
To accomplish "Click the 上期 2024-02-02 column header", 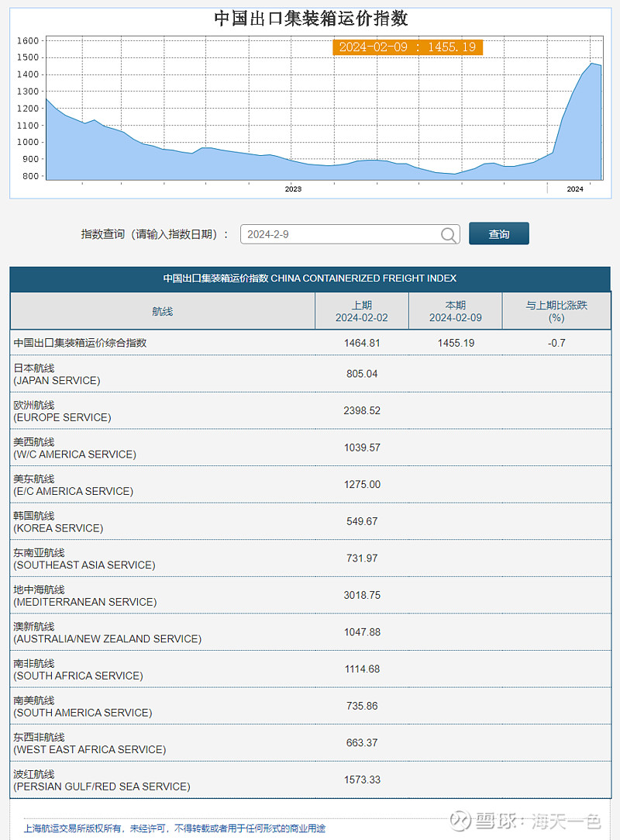I will coord(362,310).
